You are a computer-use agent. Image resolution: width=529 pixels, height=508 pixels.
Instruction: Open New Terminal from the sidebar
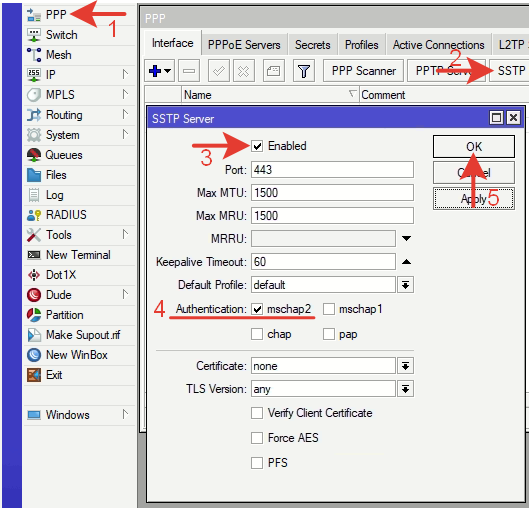coord(78,255)
